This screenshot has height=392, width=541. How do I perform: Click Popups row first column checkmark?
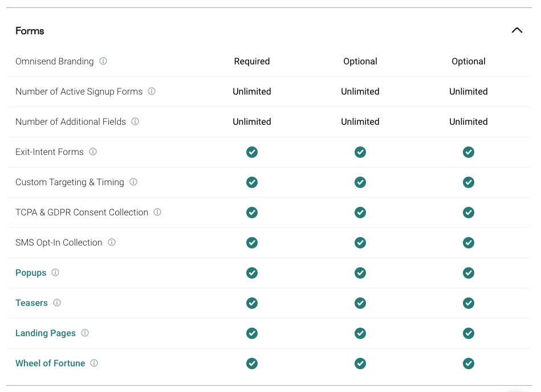pos(252,273)
